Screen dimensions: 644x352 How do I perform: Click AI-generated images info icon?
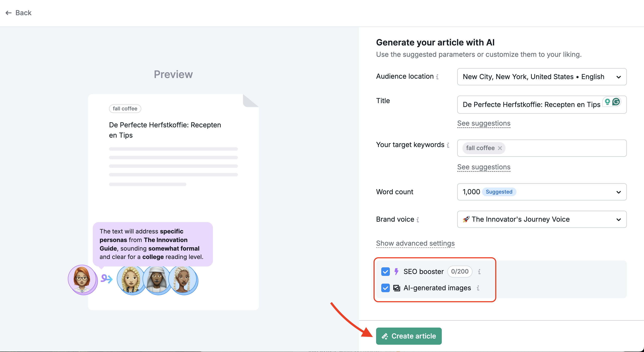click(478, 288)
